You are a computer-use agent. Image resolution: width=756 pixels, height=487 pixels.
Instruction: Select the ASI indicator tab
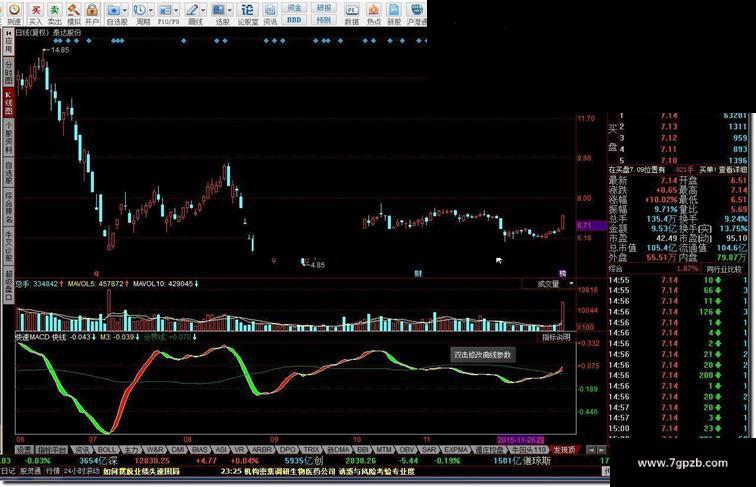221,449
